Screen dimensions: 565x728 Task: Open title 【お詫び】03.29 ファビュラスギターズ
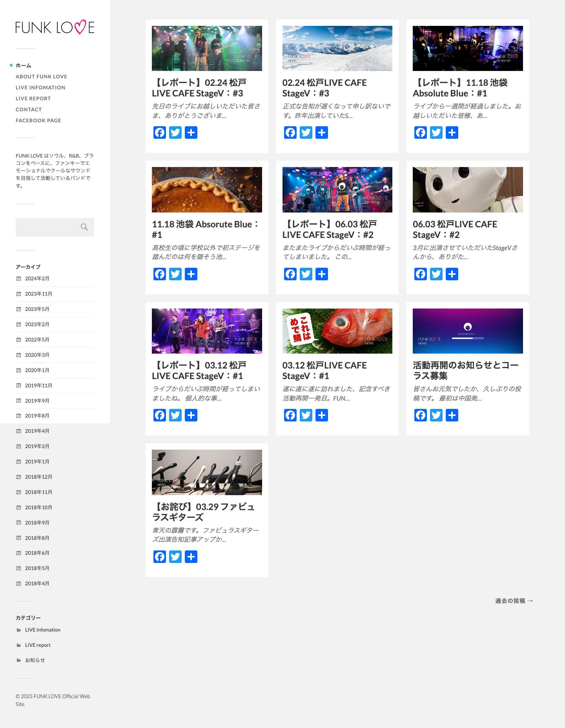(x=203, y=512)
